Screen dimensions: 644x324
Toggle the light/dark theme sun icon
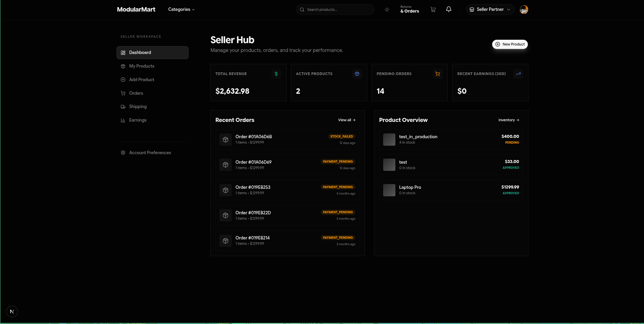(387, 10)
